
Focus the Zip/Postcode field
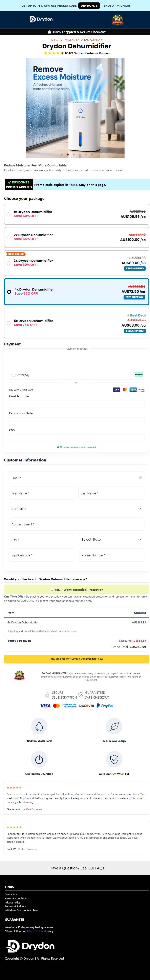pyautogui.click(x=42, y=555)
